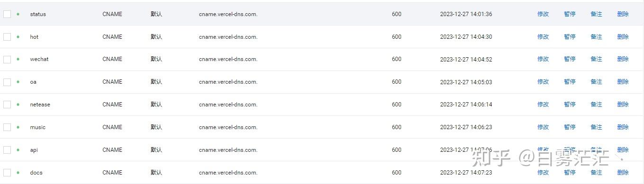Click the green status dot of netease
This screenshot has height=184, width=644.
[18, 105]
